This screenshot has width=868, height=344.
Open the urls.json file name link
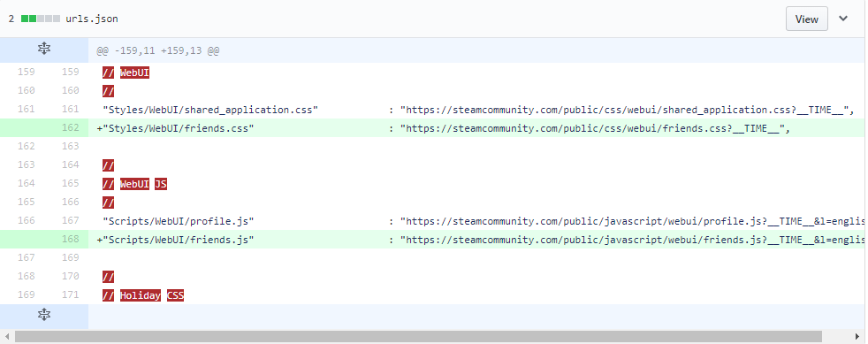[91, 19]
